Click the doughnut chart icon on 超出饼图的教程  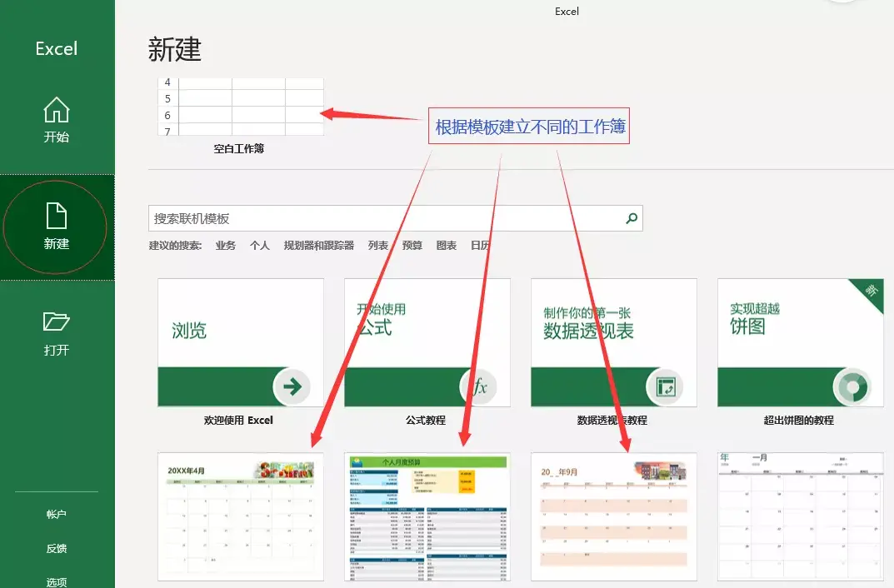pos(854,386)
